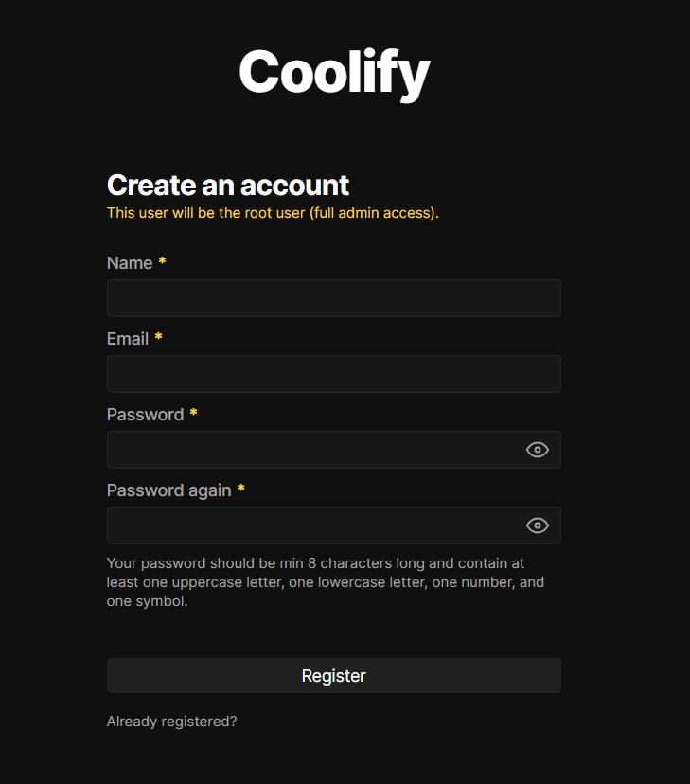690x784 pixels.
Task: Click the Coolify logo title
Action: pos(334,72)
